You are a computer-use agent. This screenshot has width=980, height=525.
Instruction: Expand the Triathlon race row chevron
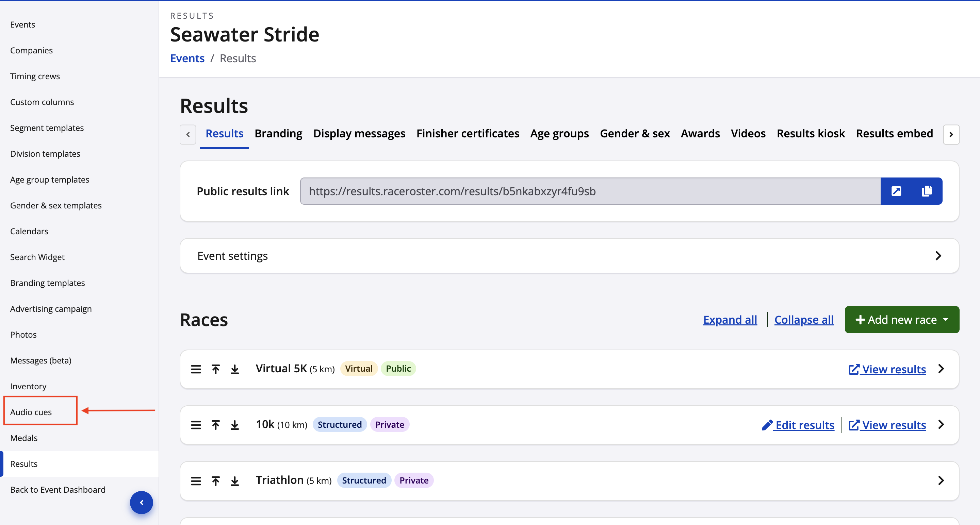(x=941, y=480)
